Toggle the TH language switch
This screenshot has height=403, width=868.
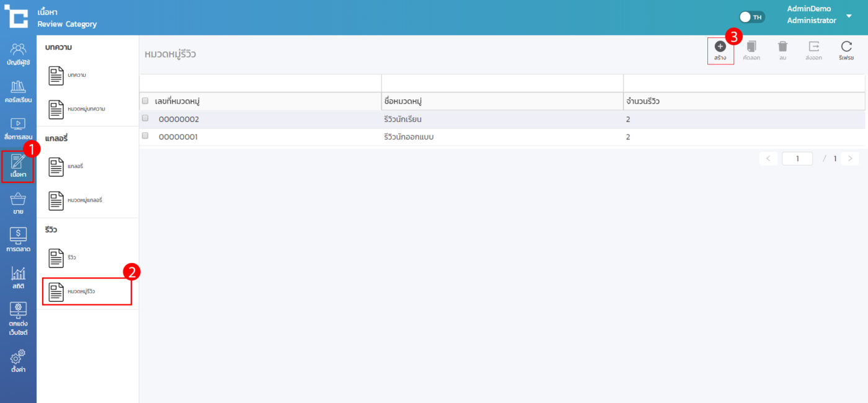[752, 17]
